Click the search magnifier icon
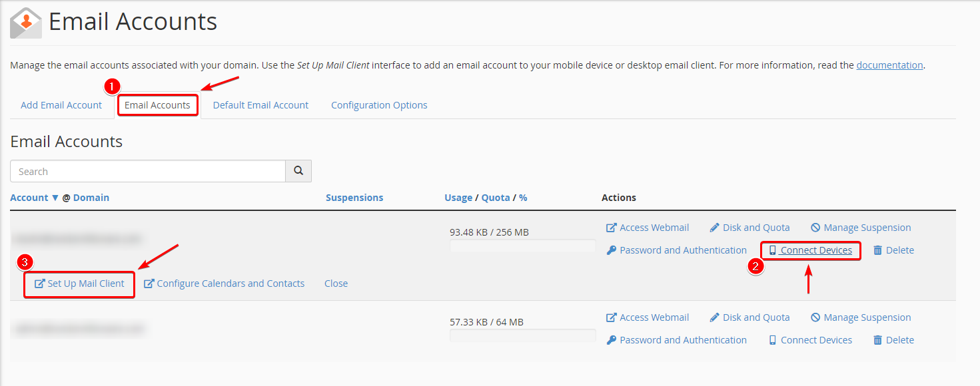The height and width of the screenshot is (386, 980). (298, 170)
